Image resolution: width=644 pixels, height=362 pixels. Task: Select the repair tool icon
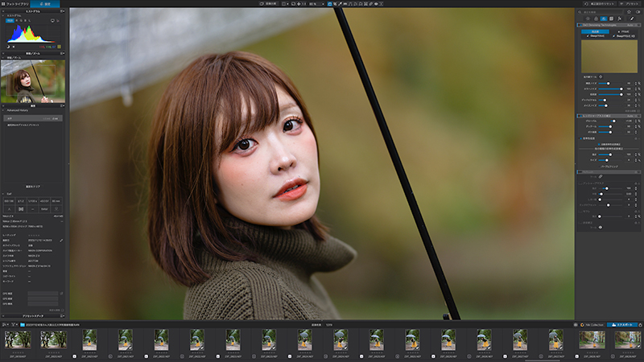(371, 4)
